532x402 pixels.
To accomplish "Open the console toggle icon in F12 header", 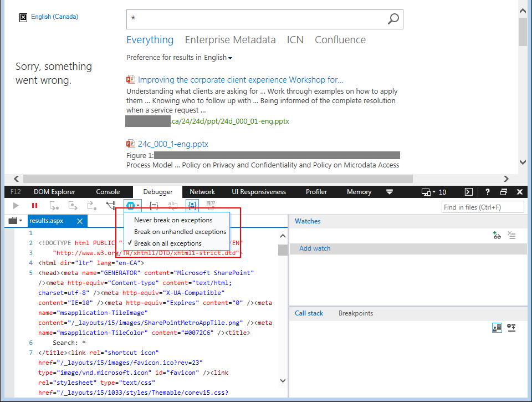I will (x=469, y=192).
